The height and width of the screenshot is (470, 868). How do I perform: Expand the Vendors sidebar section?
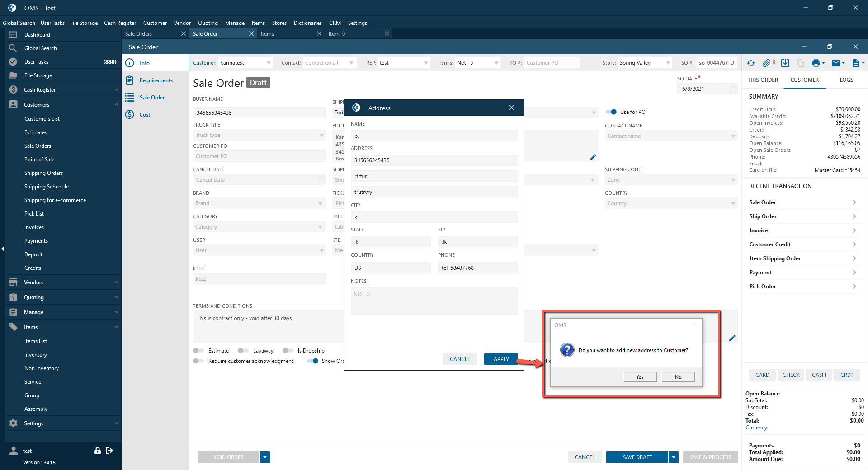pos(63,282)
